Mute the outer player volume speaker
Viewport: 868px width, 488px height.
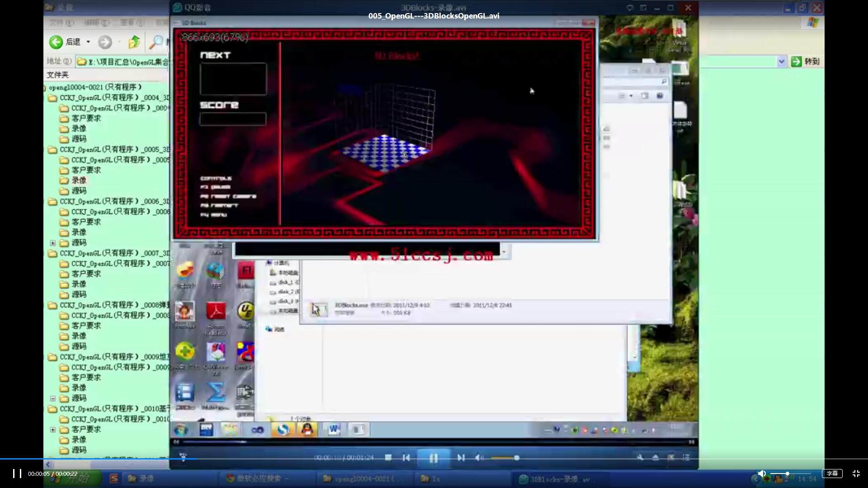tap(762, 474)
